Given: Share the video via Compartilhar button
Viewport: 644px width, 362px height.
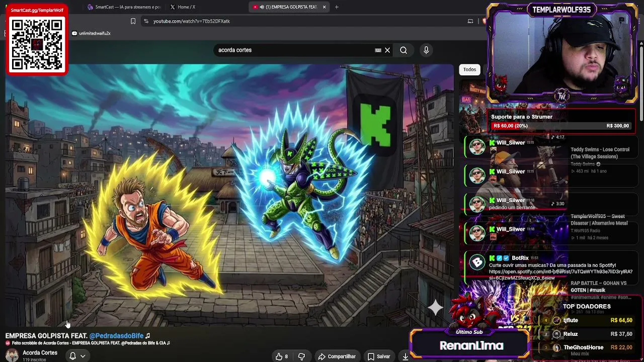Looking at the screenshot, I should click(337, 356).
